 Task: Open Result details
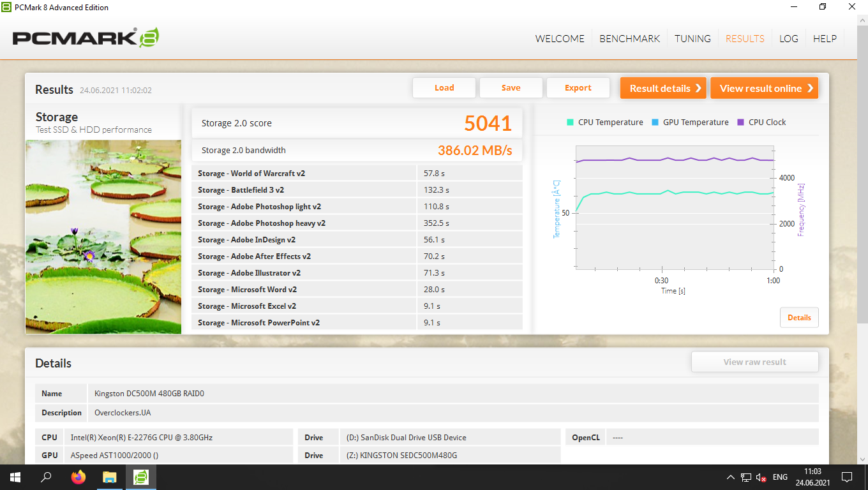[663, 88]
